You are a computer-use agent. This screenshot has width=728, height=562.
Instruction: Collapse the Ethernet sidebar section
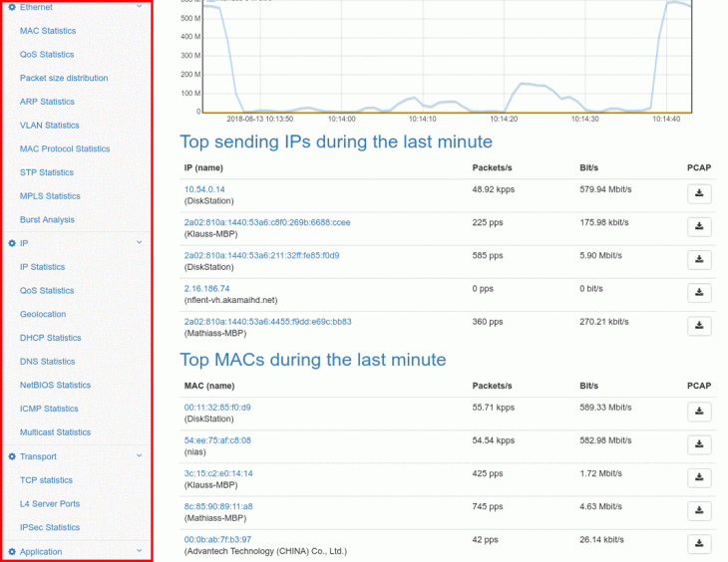pos(140,7)
